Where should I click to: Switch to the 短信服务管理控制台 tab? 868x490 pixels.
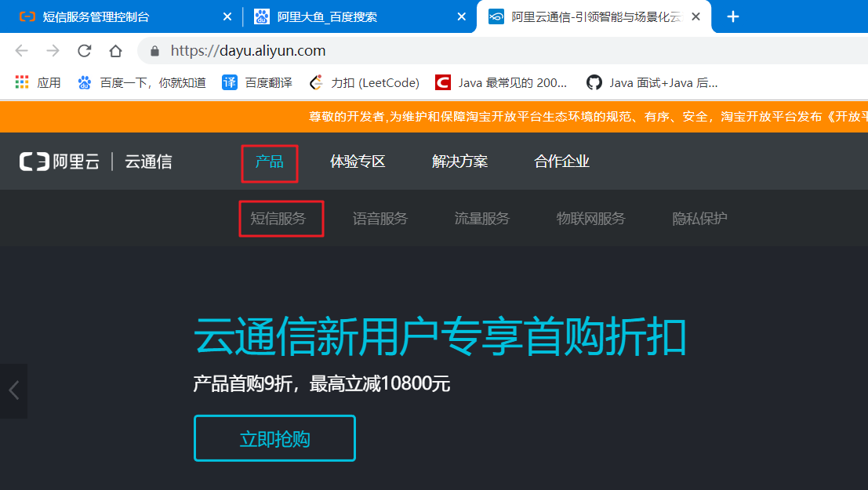click(95, 17)
